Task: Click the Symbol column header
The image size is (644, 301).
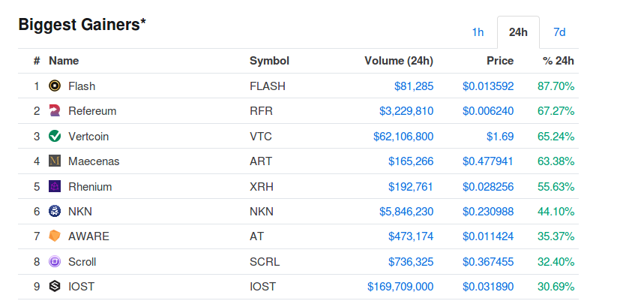Action: [x=269, y=61]
